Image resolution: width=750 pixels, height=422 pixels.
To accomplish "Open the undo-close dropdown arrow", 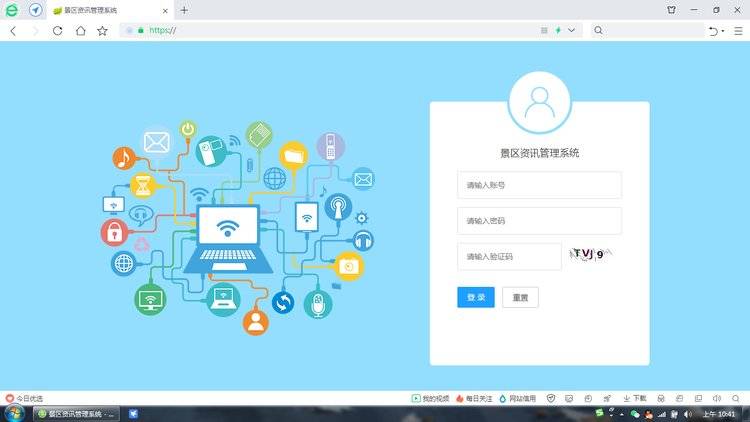I will pos(723,31).
